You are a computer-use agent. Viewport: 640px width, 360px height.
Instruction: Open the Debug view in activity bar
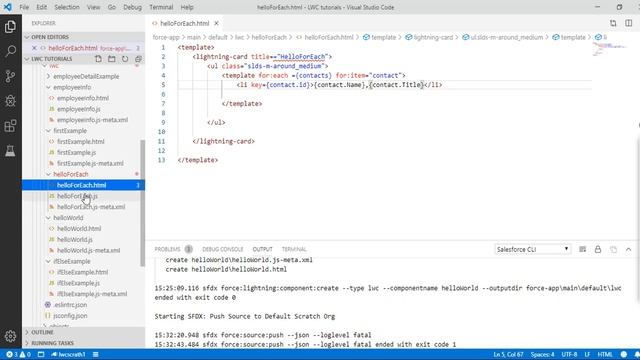[11, 101]
